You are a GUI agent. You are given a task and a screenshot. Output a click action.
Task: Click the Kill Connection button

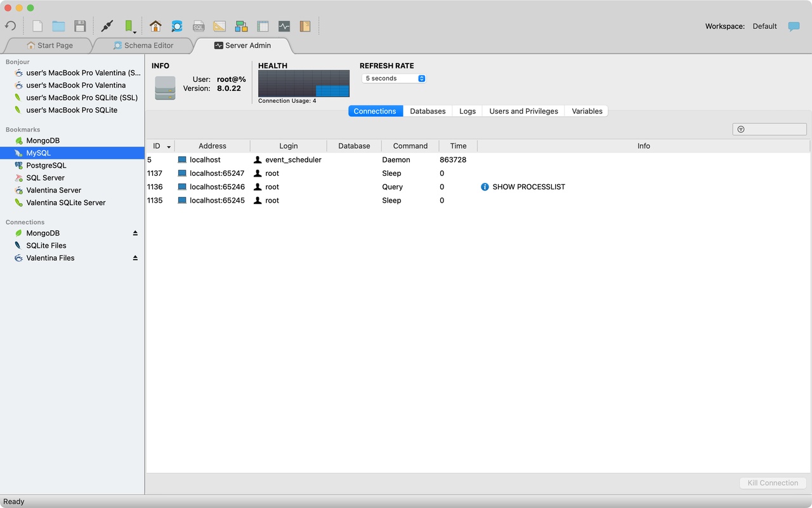[x=773, y=483]
